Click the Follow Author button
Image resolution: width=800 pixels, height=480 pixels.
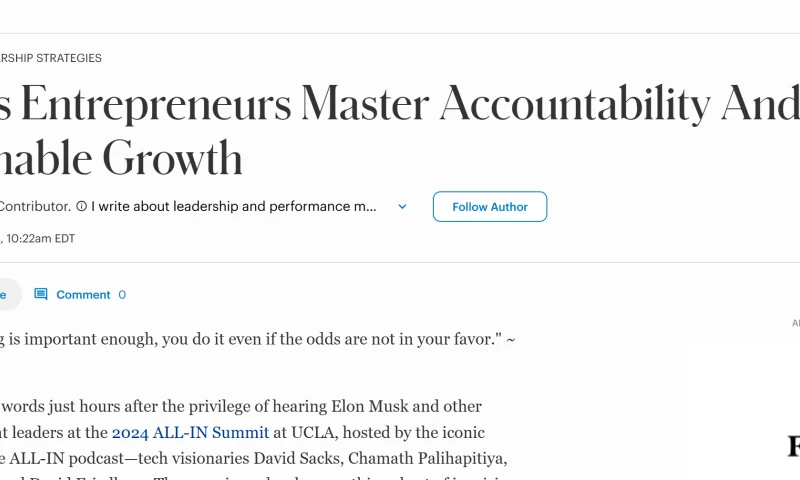[490, 207]
